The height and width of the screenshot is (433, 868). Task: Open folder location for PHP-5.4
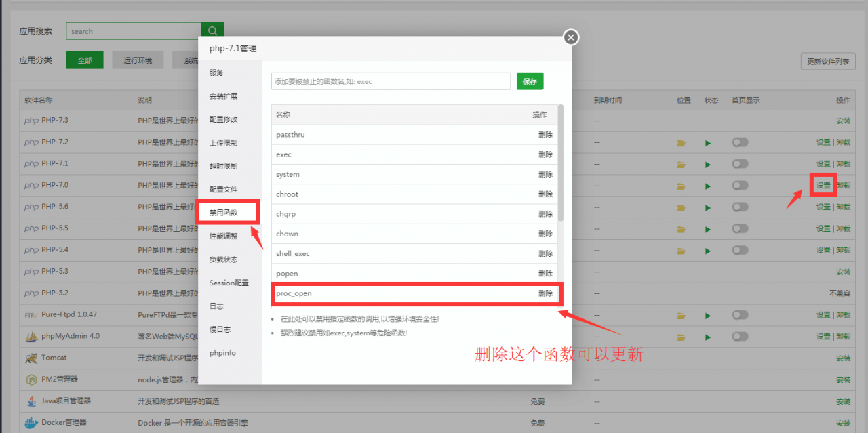[681, 251]
